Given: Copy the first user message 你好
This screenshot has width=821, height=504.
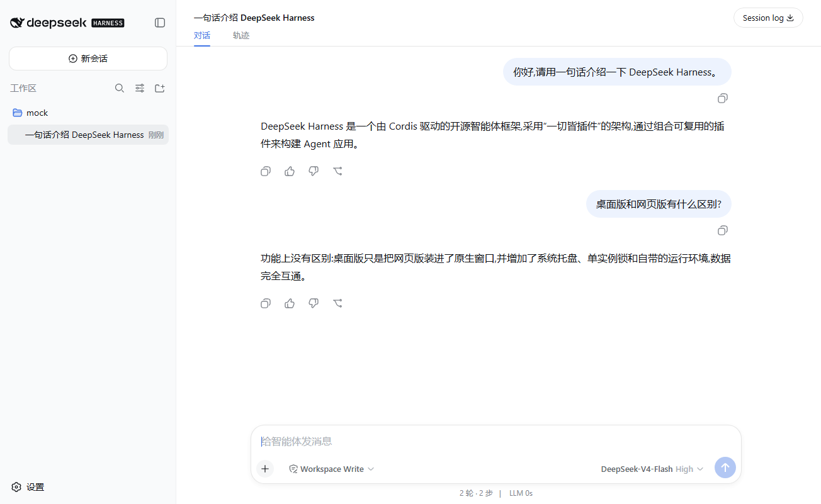Looking at the screenshot, I should coord(723,98).
